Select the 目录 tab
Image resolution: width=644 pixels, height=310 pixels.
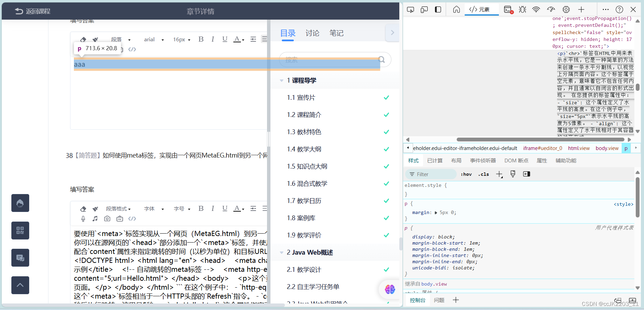point(288,33)
